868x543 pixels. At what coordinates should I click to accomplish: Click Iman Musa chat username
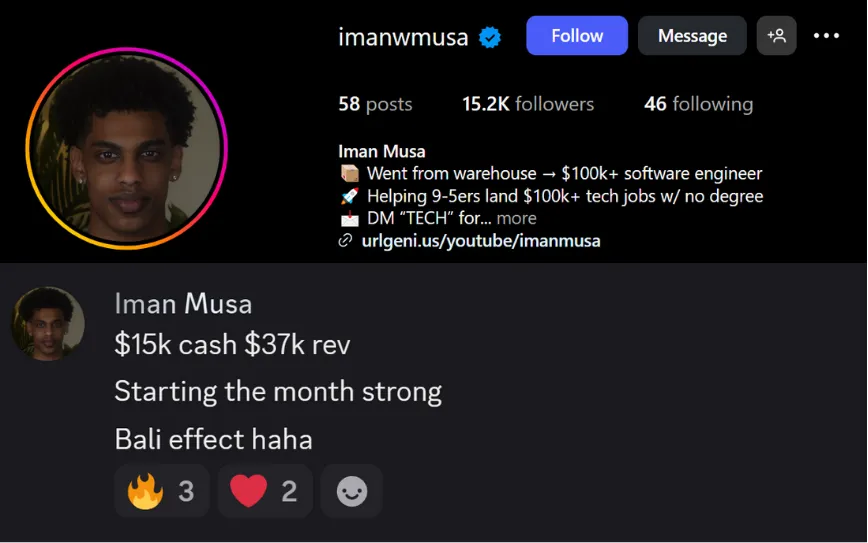(183, 304)
